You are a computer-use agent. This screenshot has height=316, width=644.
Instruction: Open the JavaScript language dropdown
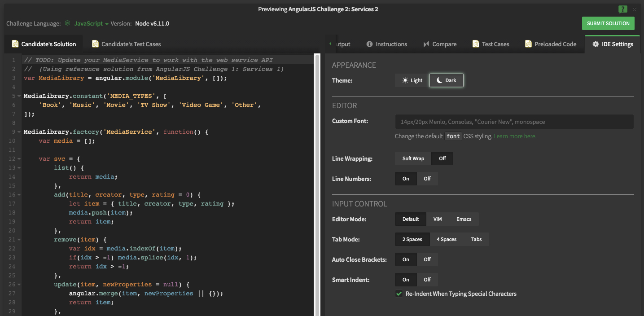91,23
